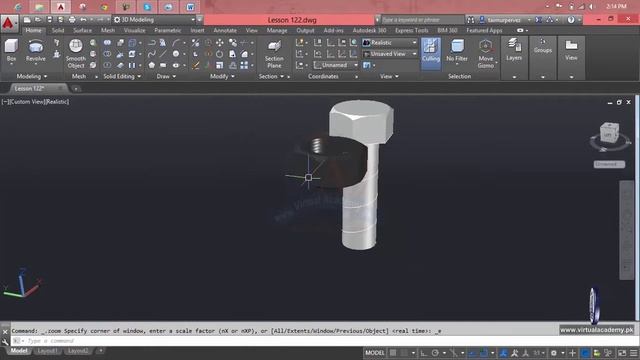Screen dimensions: 640x360
Task: Open the Layers panel button
Action: pyautogui.click(x=514, y=50)
